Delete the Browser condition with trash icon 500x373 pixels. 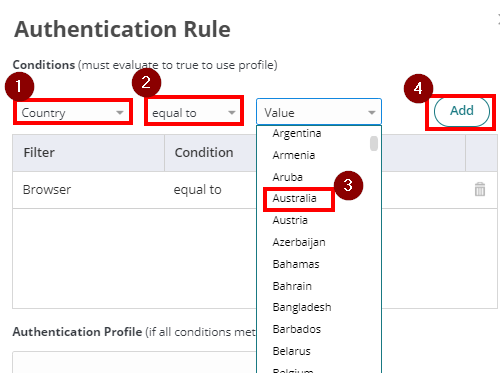480,189
